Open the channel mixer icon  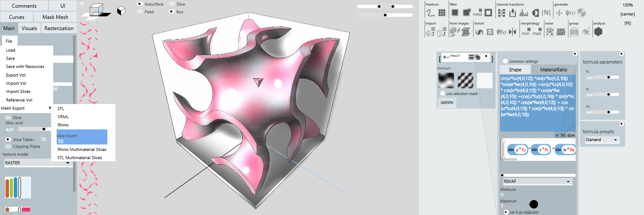[x=501, y=12]
